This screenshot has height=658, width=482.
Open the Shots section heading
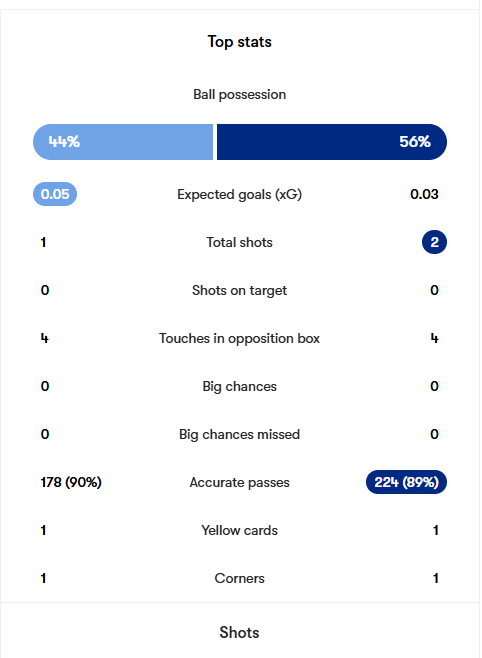(240, 632)
